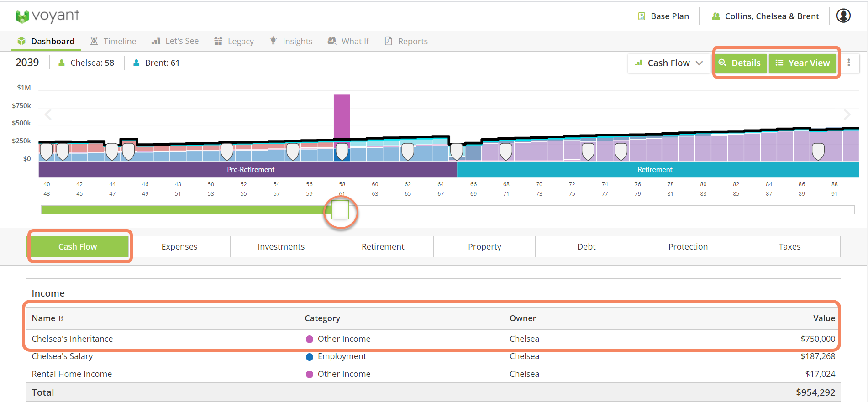
Task: Switch to the Timeline tab
Action: pos(113,42)
